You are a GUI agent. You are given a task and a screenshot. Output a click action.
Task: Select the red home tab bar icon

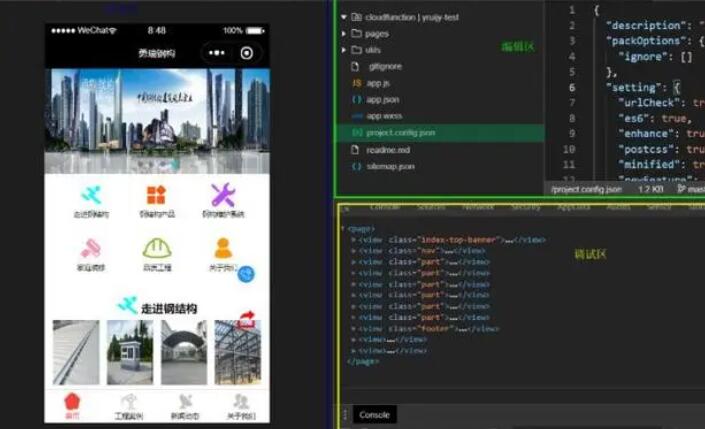(x=72, y=402)
